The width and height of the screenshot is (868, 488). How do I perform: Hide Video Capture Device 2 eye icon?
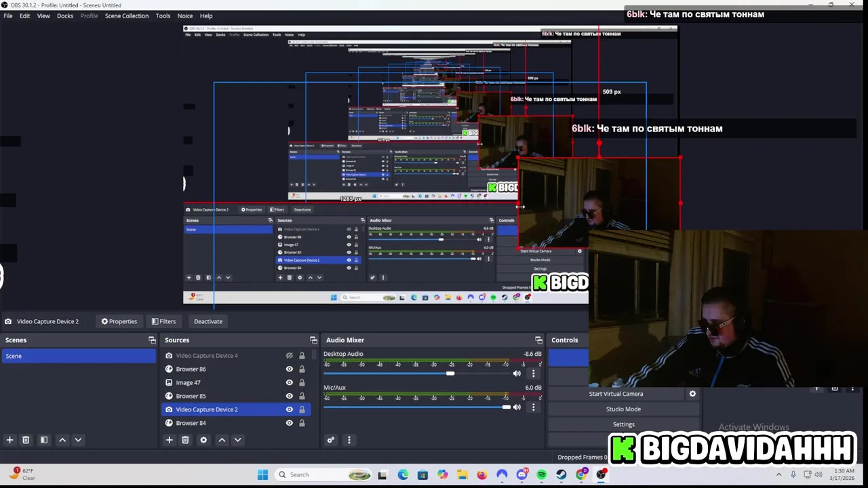point(290,409)
